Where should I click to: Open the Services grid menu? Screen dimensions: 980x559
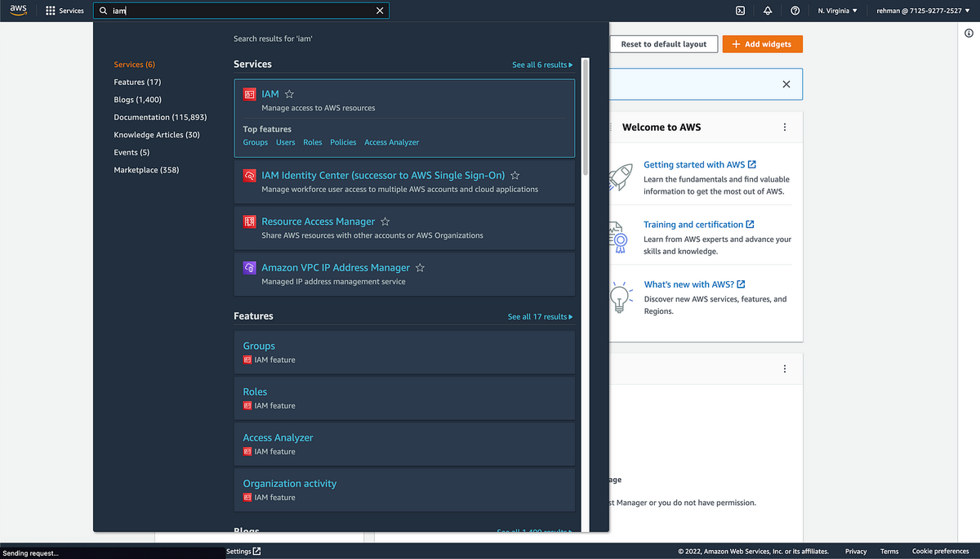(65, 11)
